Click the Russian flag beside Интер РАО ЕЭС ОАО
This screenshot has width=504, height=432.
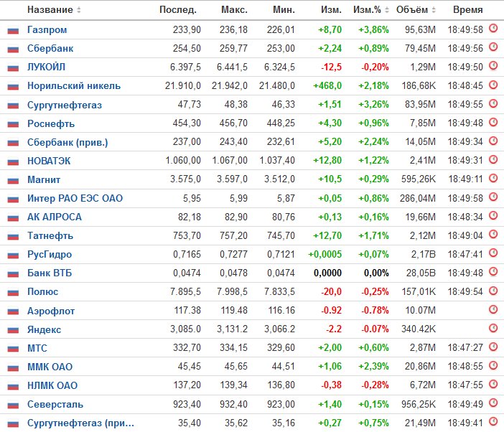click(x=13, y=199)
